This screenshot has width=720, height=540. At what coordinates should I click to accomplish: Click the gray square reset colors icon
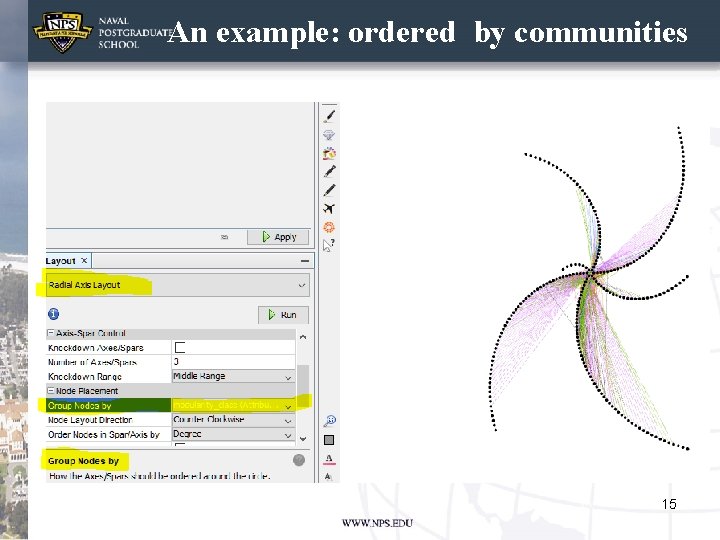329,440
